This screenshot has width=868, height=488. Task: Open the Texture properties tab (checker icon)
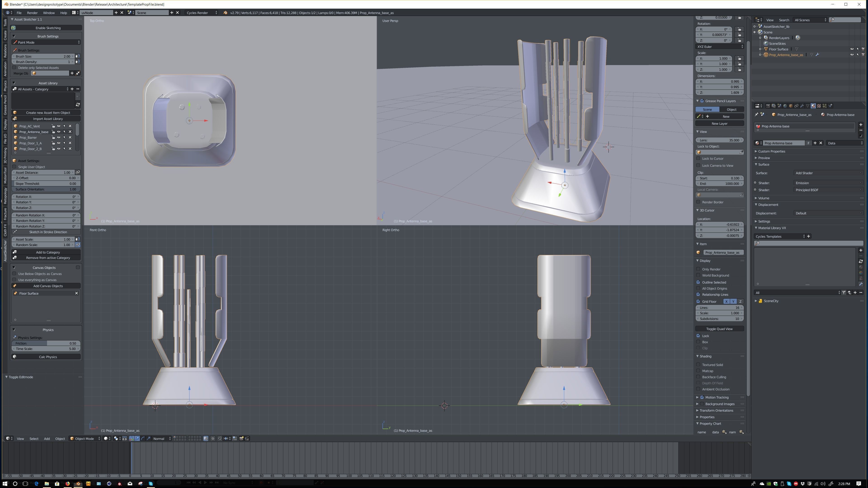click(819, 106)
